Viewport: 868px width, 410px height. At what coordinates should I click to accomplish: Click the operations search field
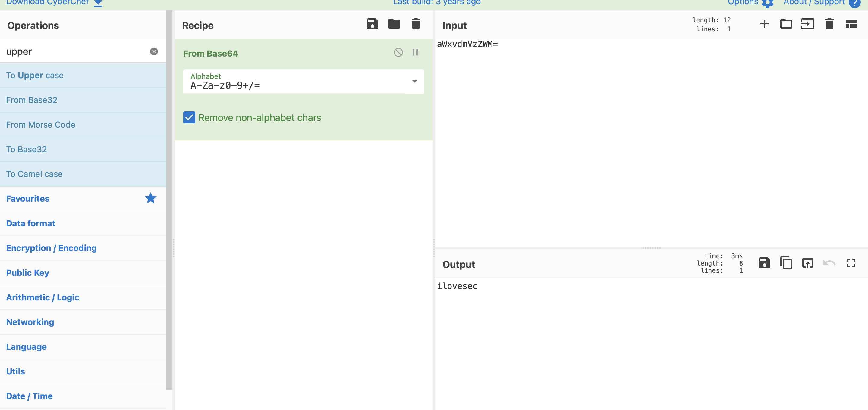click(x=74, y=51)
